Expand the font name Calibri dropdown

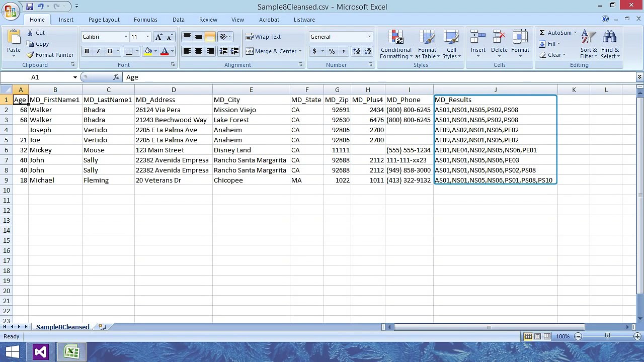click(x=126, y=37)
